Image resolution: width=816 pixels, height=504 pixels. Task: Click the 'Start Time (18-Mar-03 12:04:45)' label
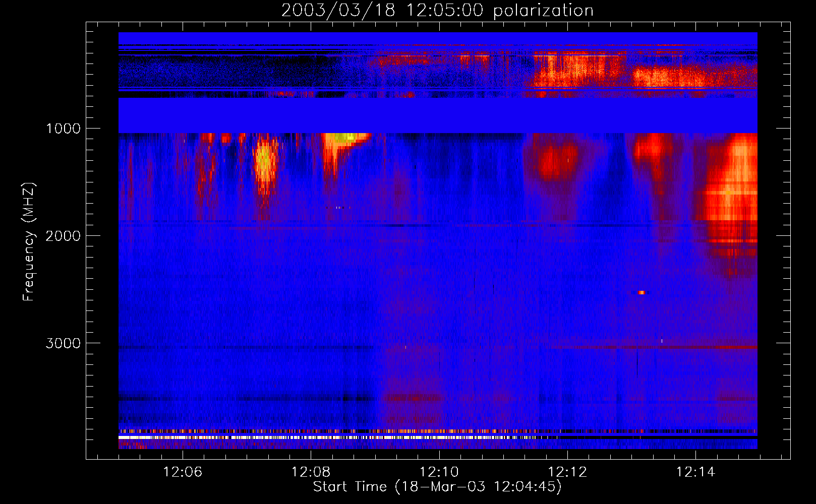[437, 487]
